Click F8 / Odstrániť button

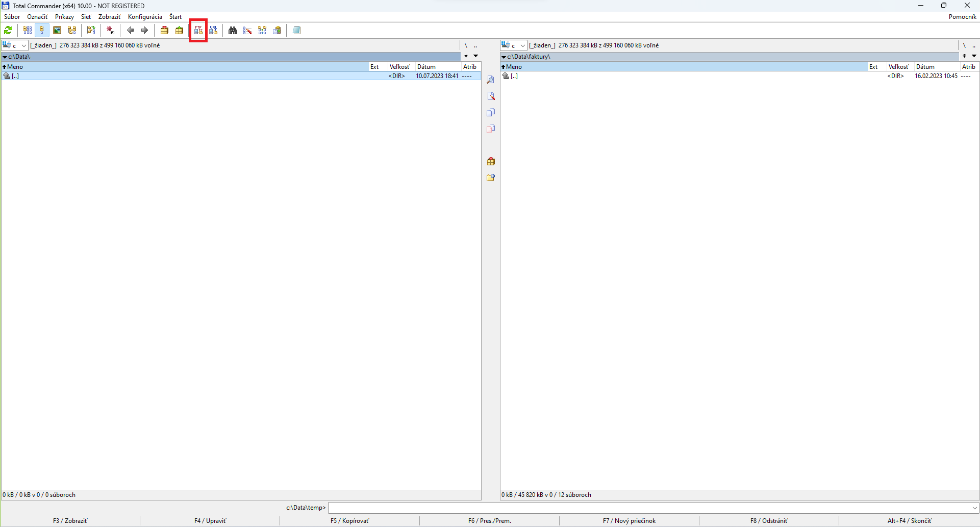[x=769, y=521]
